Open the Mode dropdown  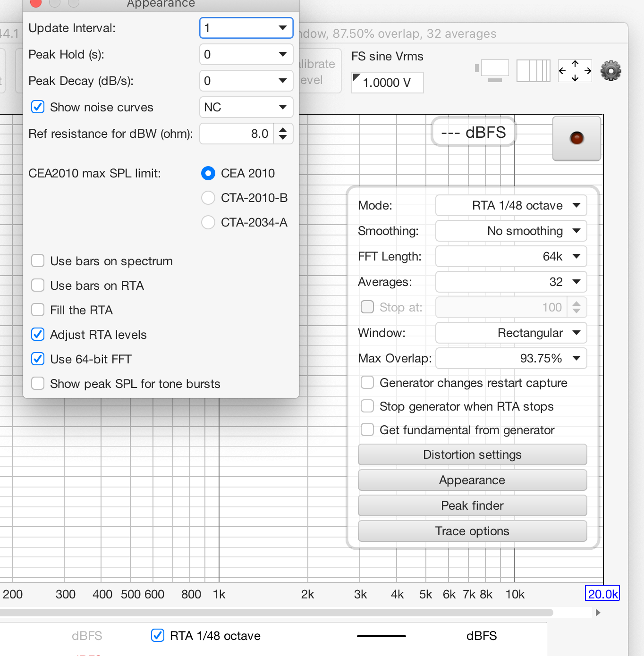511,205
